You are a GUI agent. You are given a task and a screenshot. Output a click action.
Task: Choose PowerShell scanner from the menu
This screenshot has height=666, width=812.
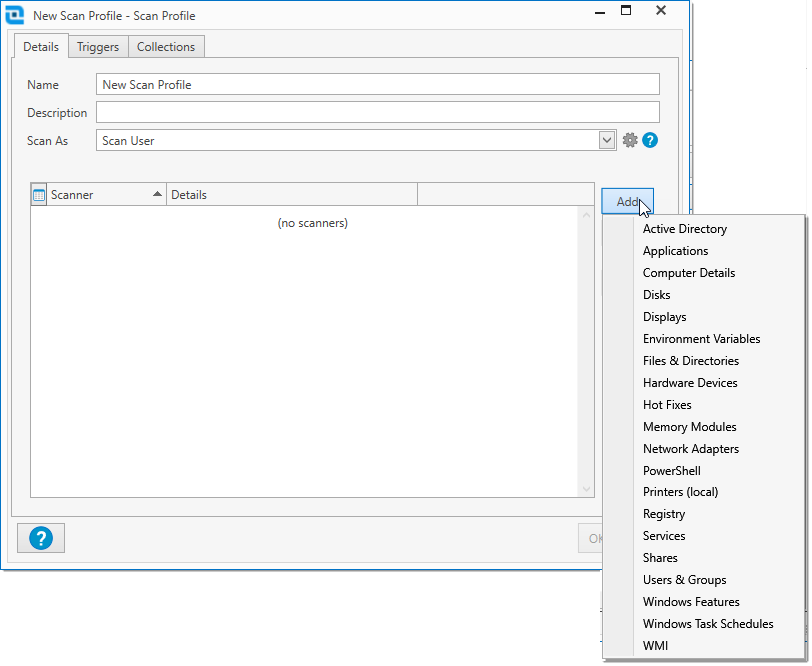pos(671,470)
